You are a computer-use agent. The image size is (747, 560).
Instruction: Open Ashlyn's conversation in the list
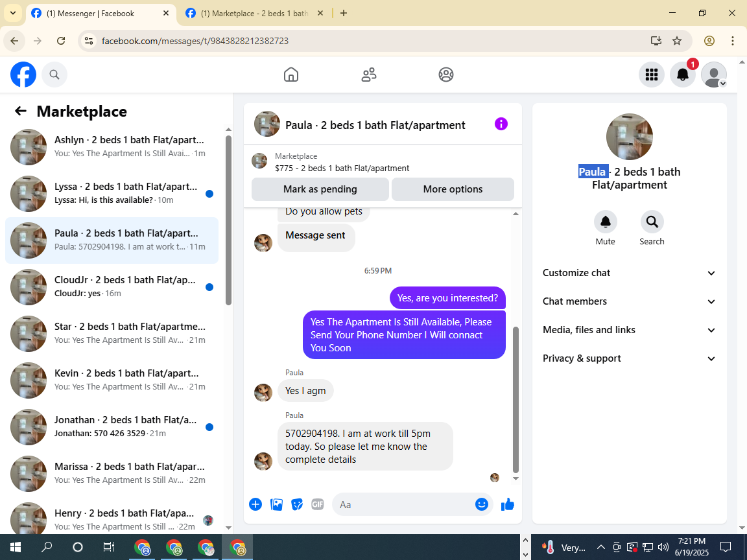112,146
